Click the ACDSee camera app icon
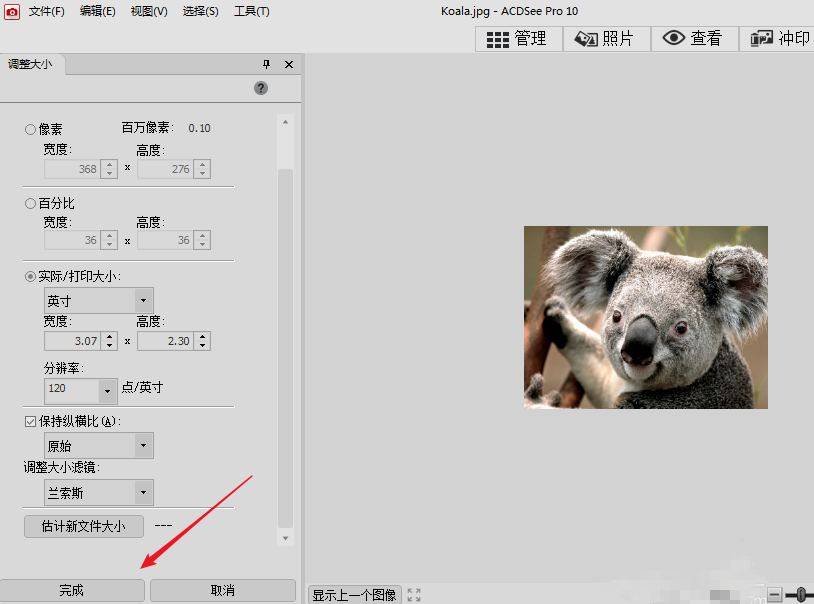This screenshot has height=604, width=814. 11,11
